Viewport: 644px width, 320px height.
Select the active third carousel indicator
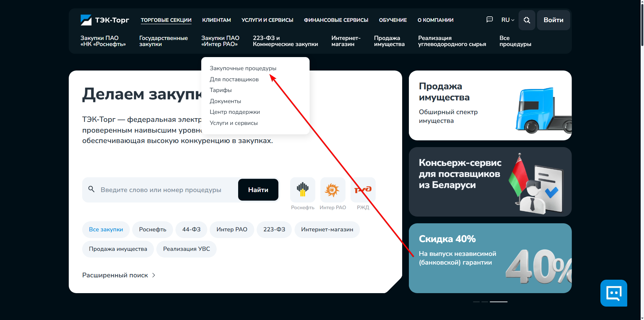(498, 302)
